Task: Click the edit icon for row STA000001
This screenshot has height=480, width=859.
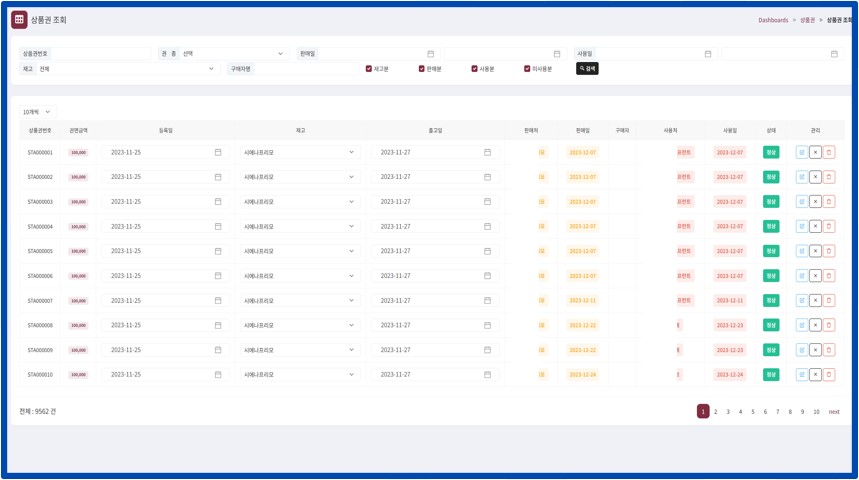Action: tap(801, 152)
